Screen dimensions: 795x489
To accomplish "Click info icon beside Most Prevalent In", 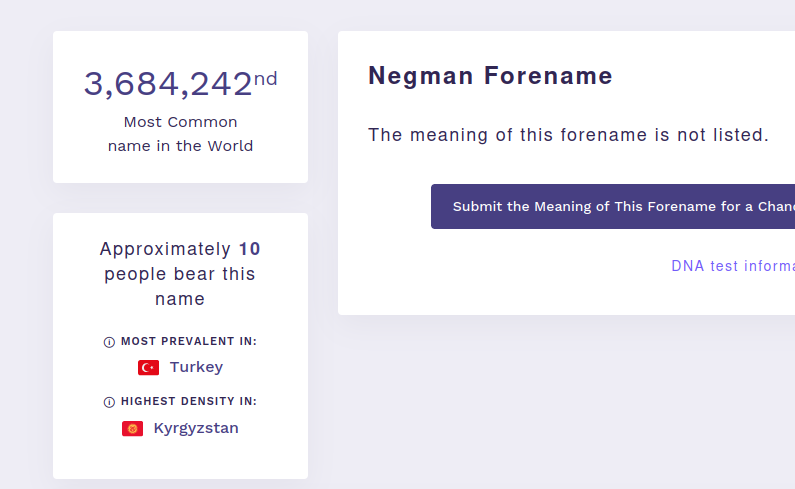I will (109, 342).
